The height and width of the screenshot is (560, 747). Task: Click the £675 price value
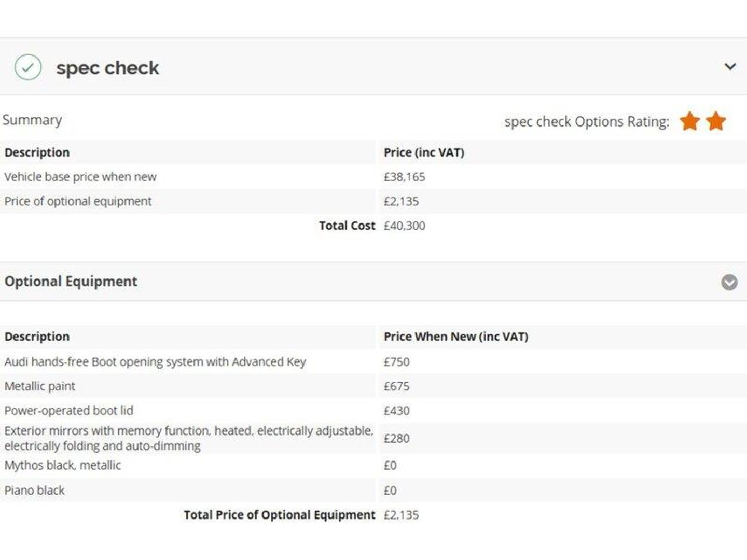tap(396, 386)
